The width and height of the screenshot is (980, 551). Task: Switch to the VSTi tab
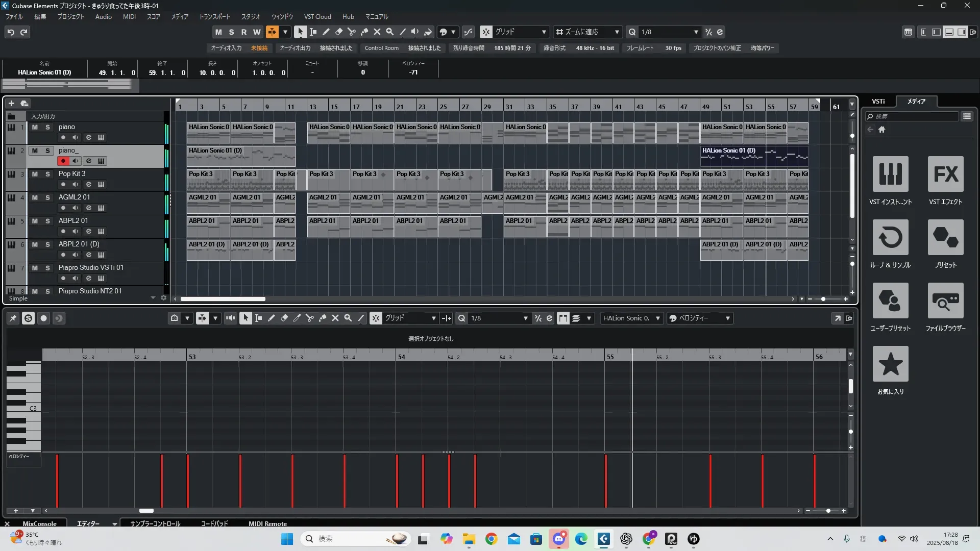click(878, 102)
